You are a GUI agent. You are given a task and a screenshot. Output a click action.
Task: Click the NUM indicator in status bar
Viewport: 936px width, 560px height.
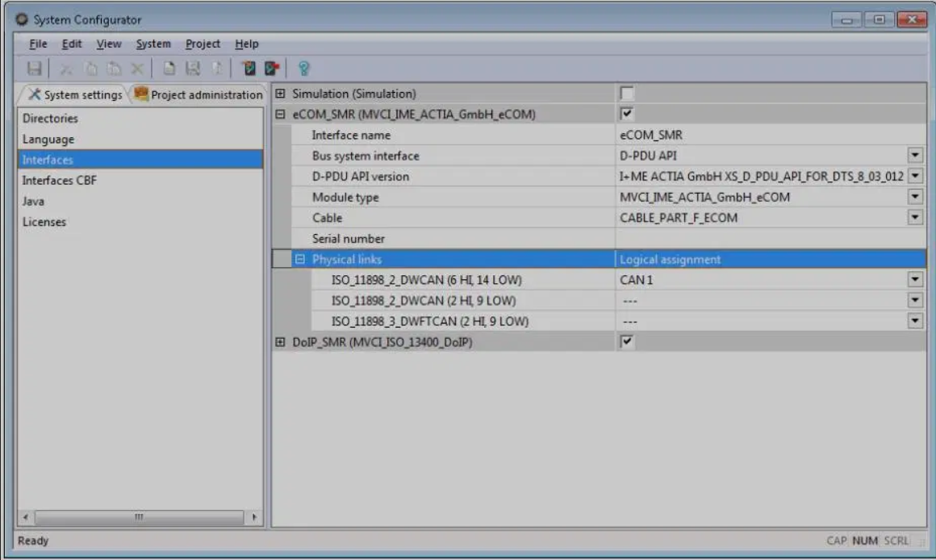864,541
